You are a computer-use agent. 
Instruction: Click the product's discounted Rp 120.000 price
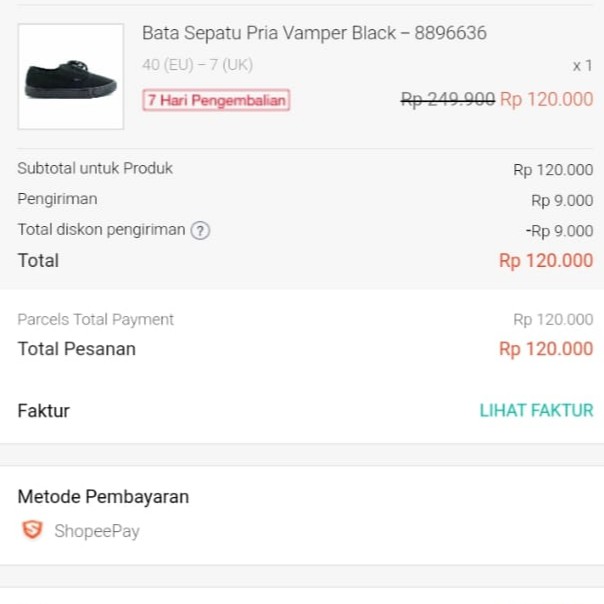[x=546, y=99]
